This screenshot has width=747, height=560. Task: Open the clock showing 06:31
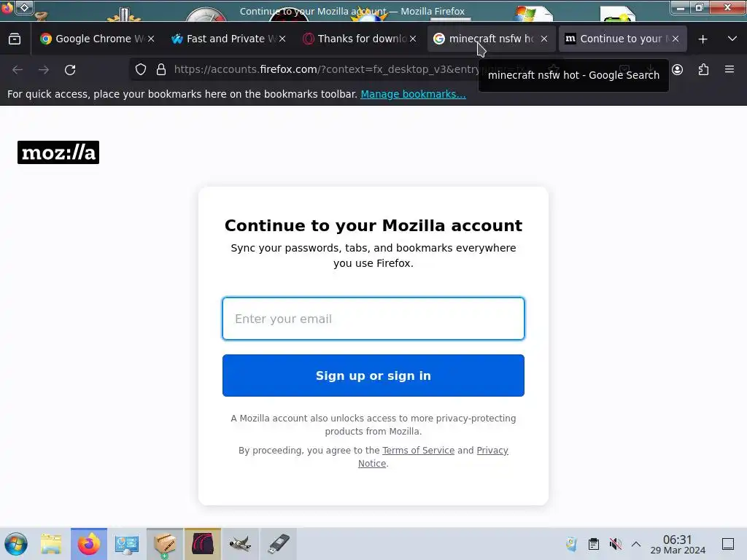coord(678,544)
